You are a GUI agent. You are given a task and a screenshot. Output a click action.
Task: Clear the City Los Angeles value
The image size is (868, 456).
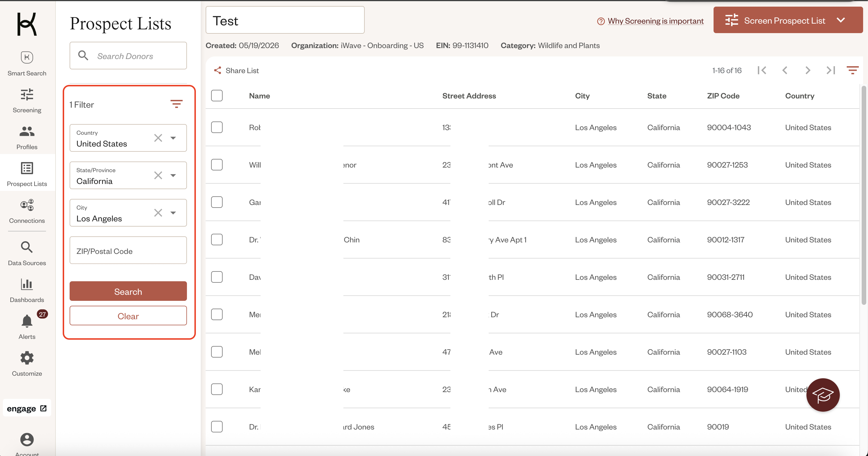(x=158, y=213)
